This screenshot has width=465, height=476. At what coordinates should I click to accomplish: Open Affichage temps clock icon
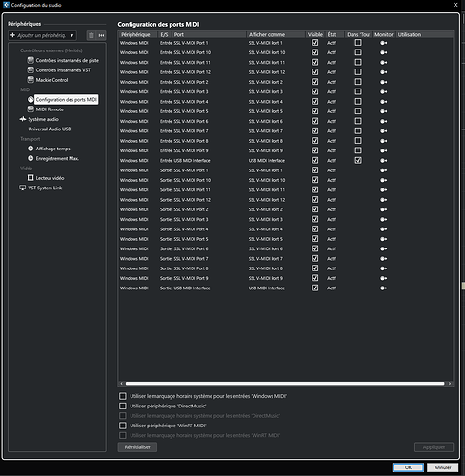coord(30,149)
